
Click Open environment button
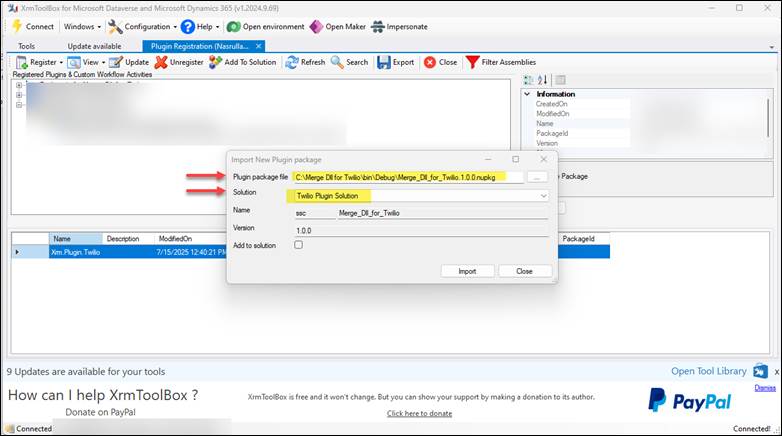click(265, 26)
